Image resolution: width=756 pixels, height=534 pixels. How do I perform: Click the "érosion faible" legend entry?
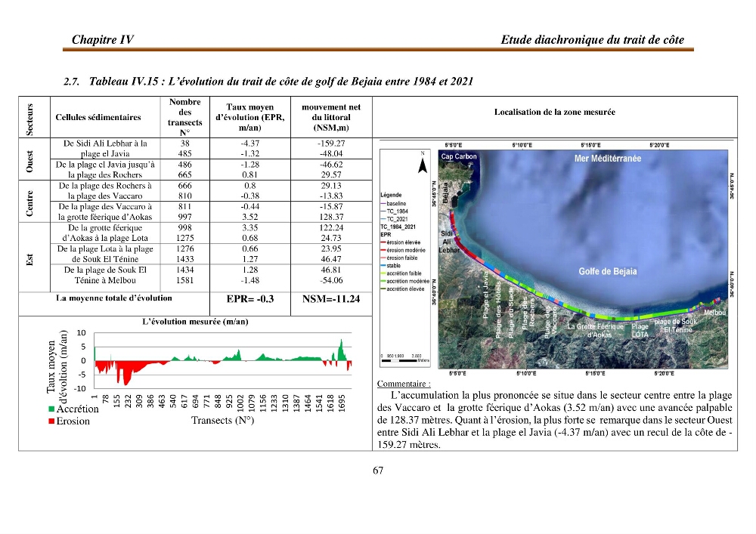tap(399, 258)
